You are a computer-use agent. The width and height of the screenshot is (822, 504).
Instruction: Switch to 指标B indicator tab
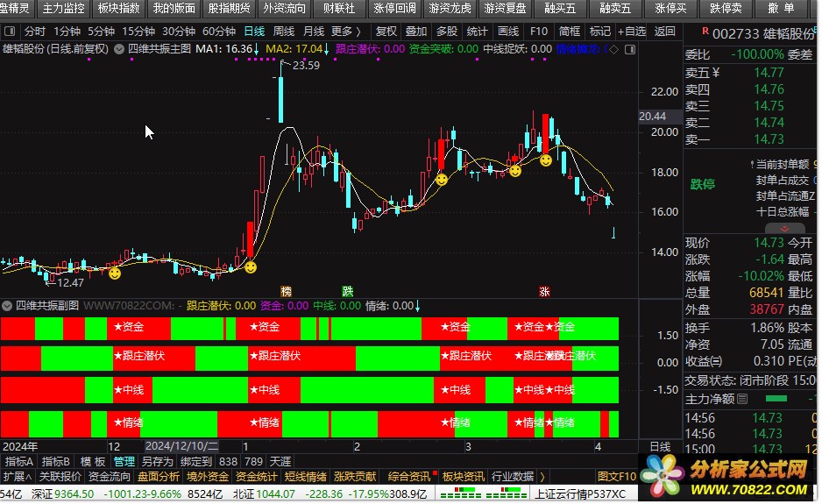[x=55, y=462]
